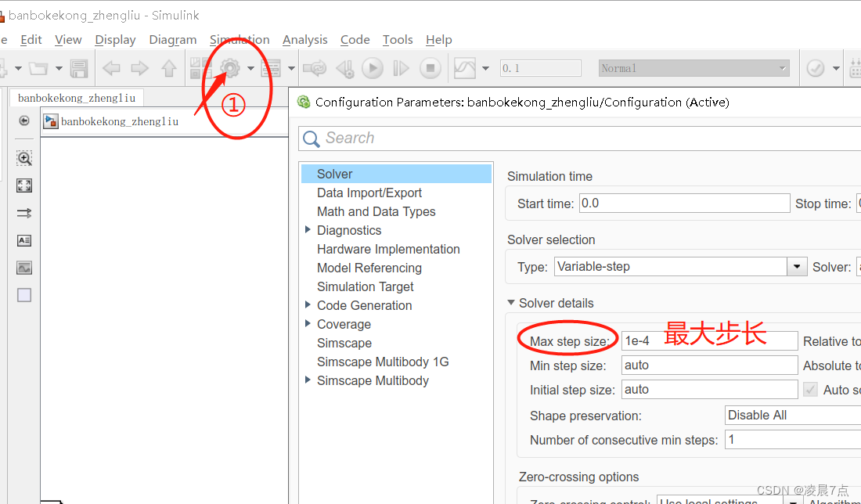This screenshot has width=861, height=504.
Task: Click the simulation stop time toolbar field
Action: 540,68
